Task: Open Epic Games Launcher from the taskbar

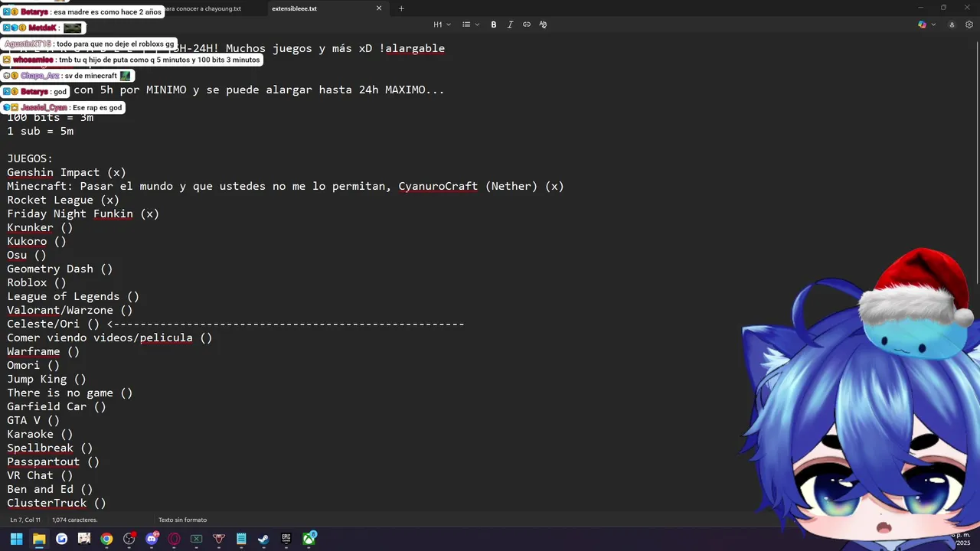Action: (x=286, y=539)
